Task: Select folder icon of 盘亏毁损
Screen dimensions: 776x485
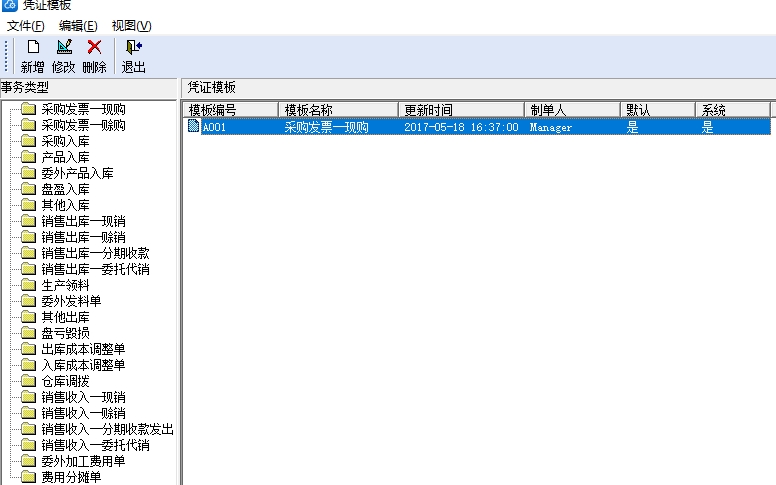Action: [29, 333]
